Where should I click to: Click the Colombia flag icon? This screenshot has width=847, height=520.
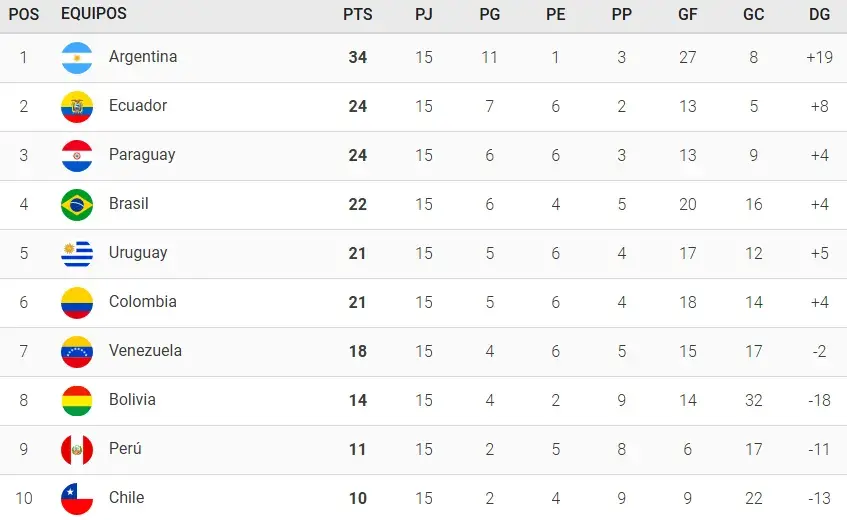pyautogui.click(x=77, y=303)
